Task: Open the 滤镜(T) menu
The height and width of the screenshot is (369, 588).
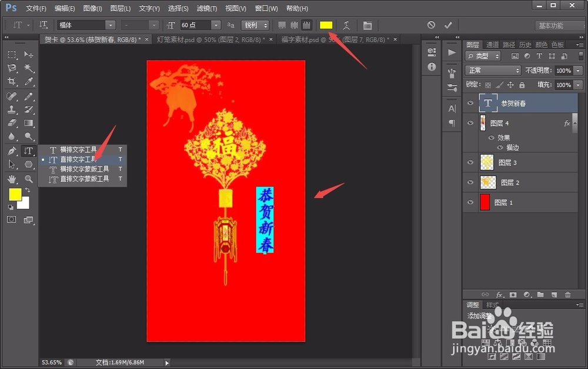Action: coord(206,8)
